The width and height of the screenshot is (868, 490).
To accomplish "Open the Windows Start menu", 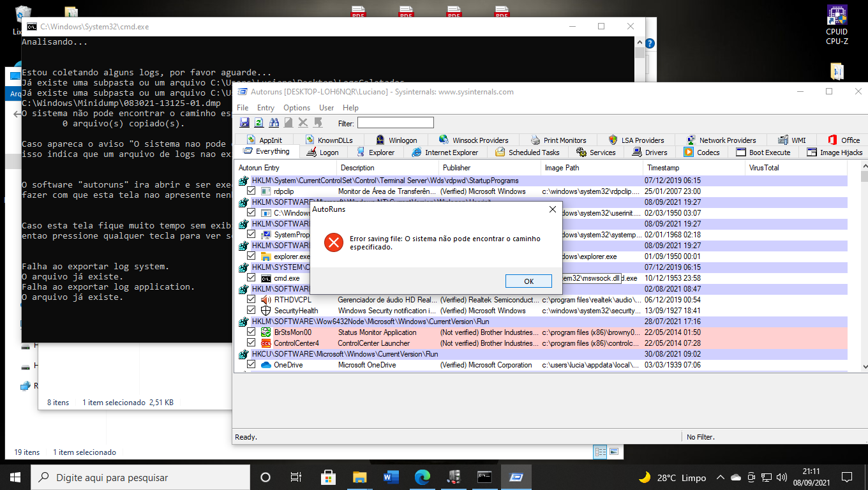I will 15,477.
